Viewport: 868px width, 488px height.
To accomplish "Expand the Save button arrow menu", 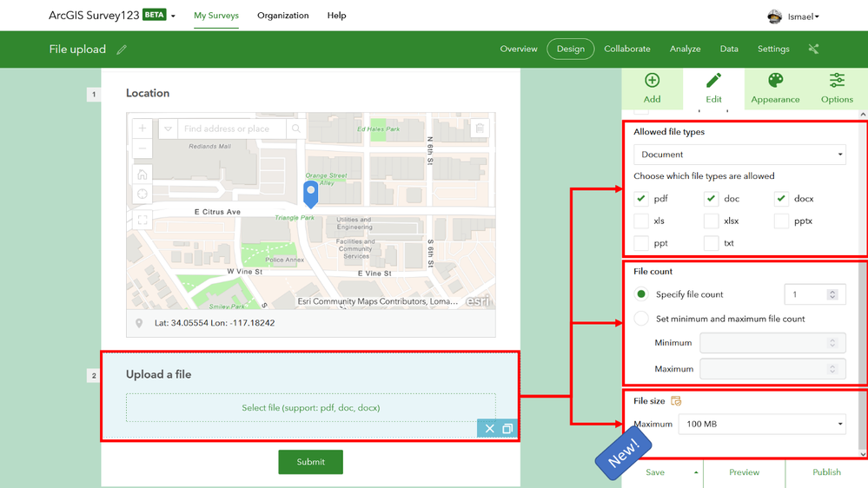I will coord(696,472).
